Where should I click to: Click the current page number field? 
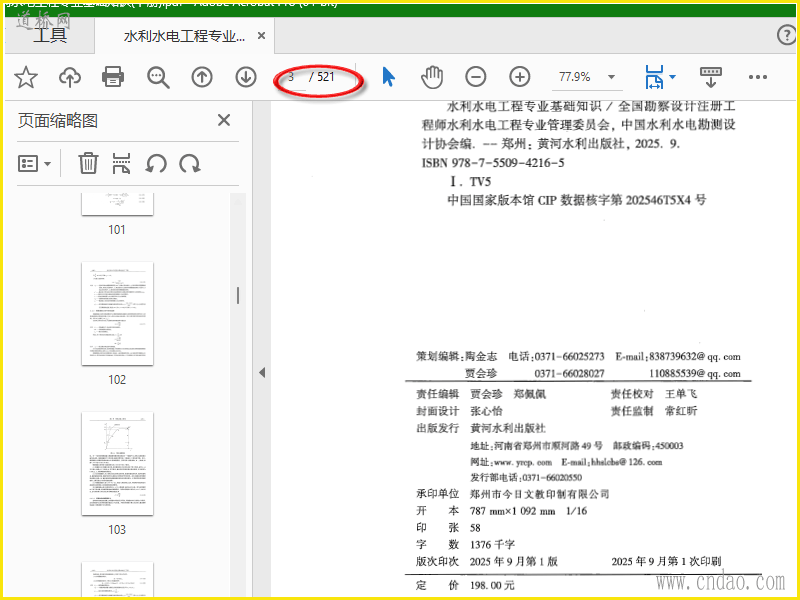tap(294, 77)
